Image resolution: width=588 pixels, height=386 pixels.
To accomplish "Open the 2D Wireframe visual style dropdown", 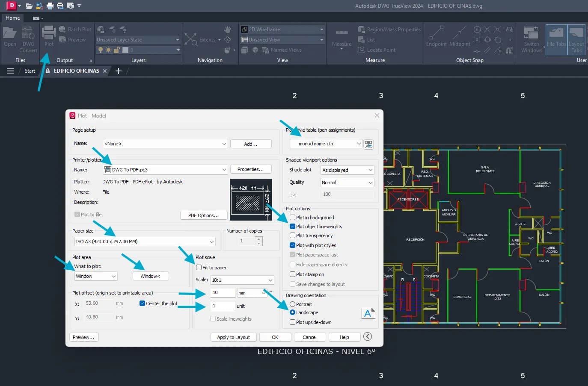I will (282, 29).
